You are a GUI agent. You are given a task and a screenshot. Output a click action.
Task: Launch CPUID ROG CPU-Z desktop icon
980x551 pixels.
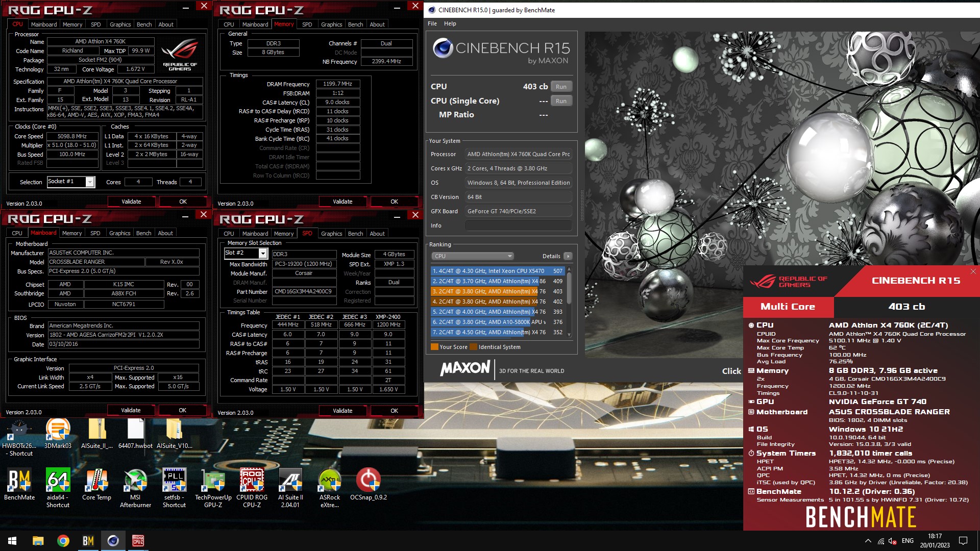tap(252, 488)
